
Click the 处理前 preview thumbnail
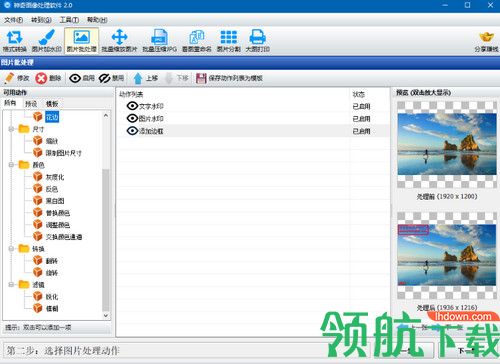pyautogui.click(x=447, y=144)
